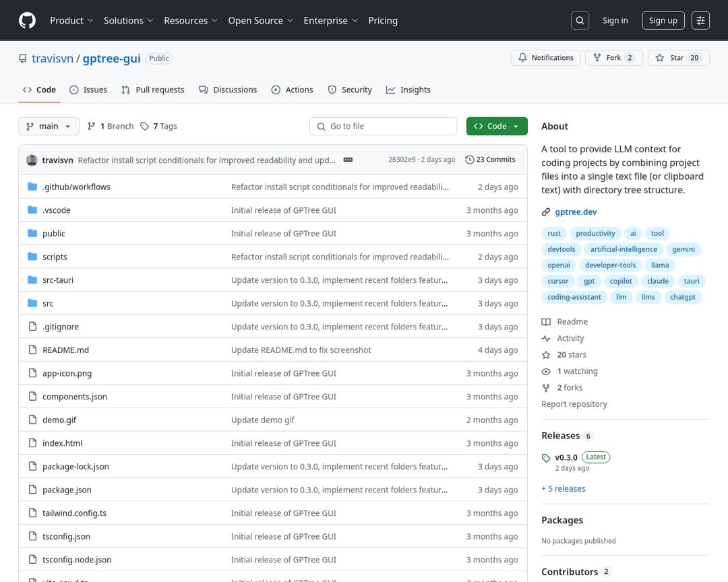Click travisvn's avatar in the commit row
Viewport: 728px width, 582px height.
point(32,160)
